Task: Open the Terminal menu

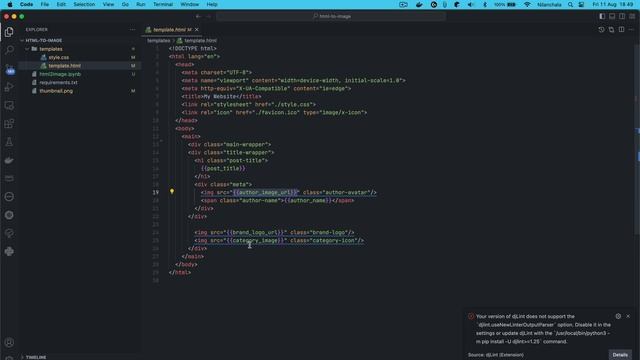Action: 163,4
